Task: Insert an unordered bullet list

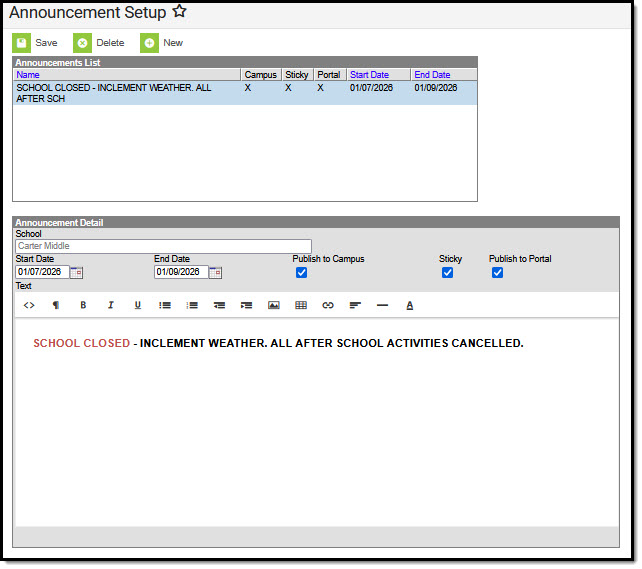Action: coord(165,305)
